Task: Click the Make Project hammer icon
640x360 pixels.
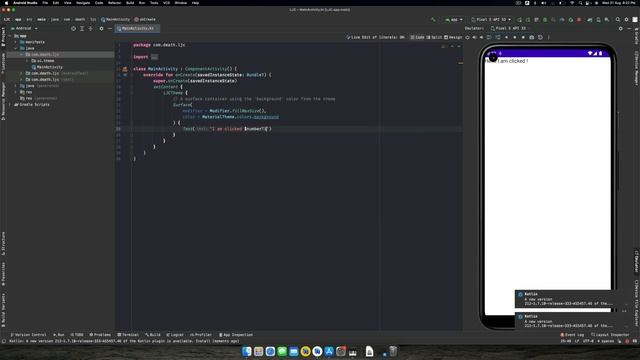Action: 433,19
